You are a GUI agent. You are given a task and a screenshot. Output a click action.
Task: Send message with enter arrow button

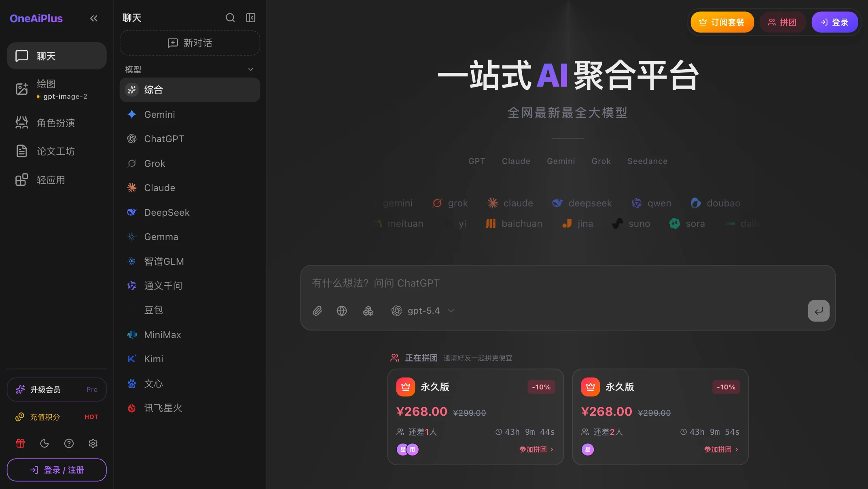tap(819, 311)
